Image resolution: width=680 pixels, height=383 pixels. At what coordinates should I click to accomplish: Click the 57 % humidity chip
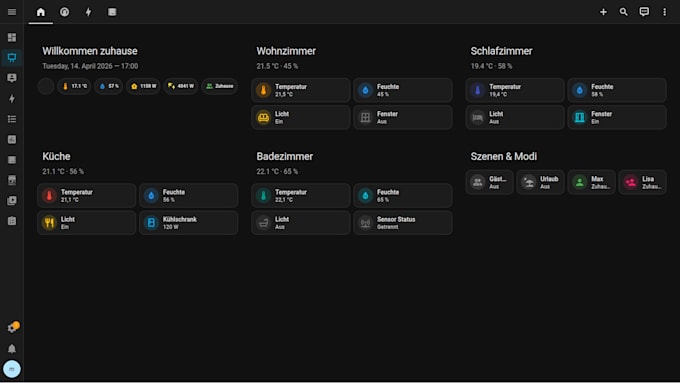pyautogui.click(x=109, y=86)
